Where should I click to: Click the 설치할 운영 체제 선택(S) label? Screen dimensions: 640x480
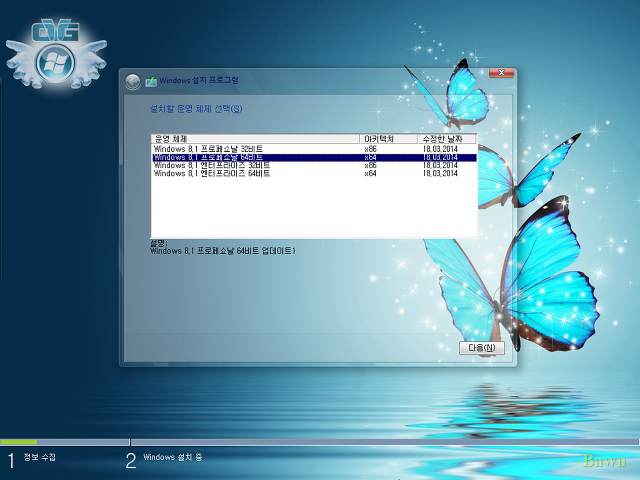coord(196,109)
